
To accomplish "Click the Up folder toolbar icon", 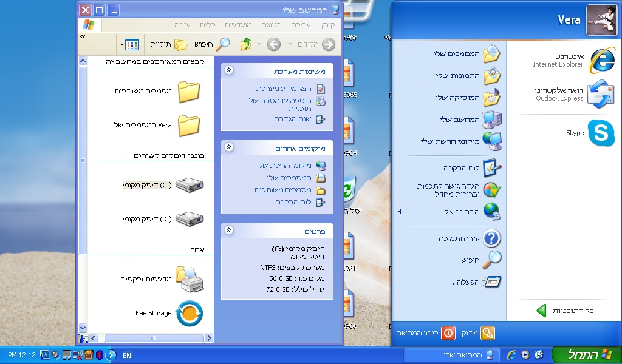I will [245, 44].
